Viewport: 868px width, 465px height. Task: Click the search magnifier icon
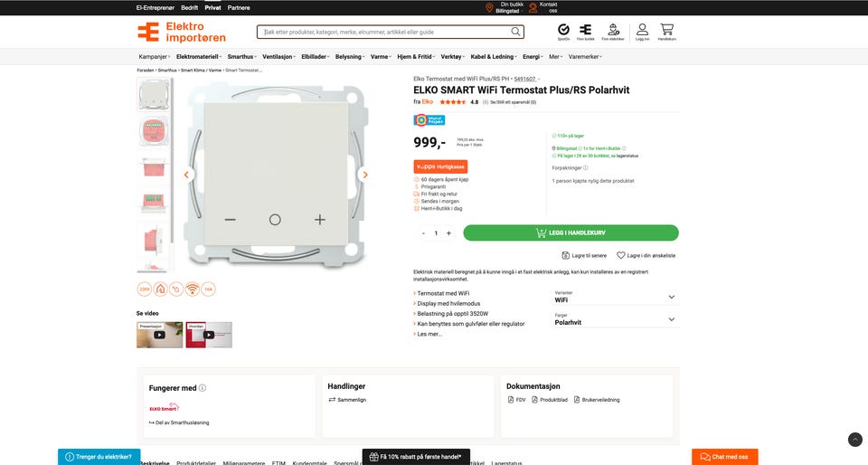pos(516,33)
